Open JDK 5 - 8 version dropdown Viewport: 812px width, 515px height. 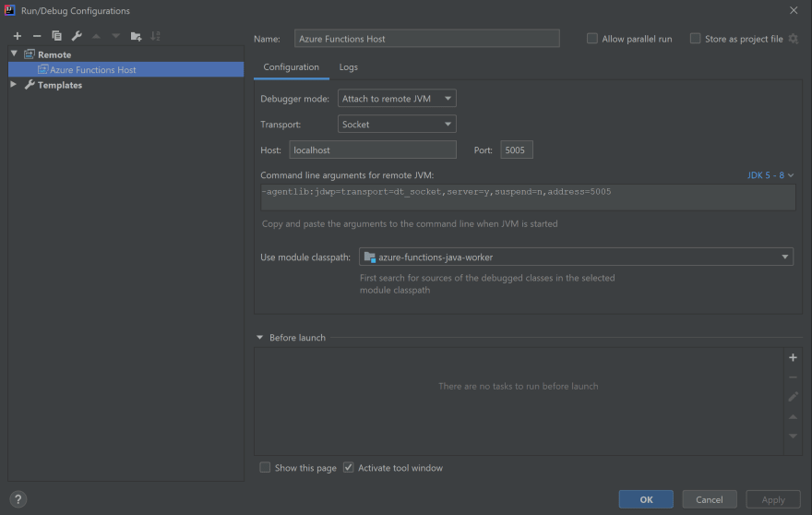770,175
